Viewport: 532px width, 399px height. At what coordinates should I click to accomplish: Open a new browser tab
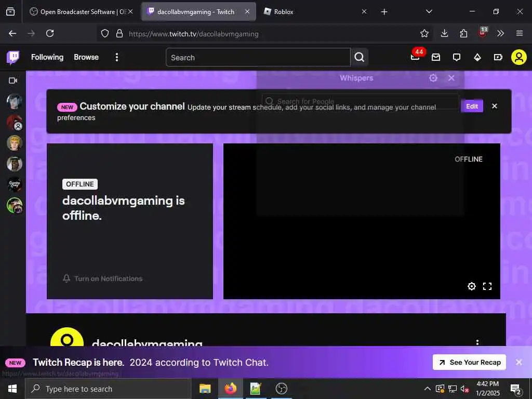(384, 12)
